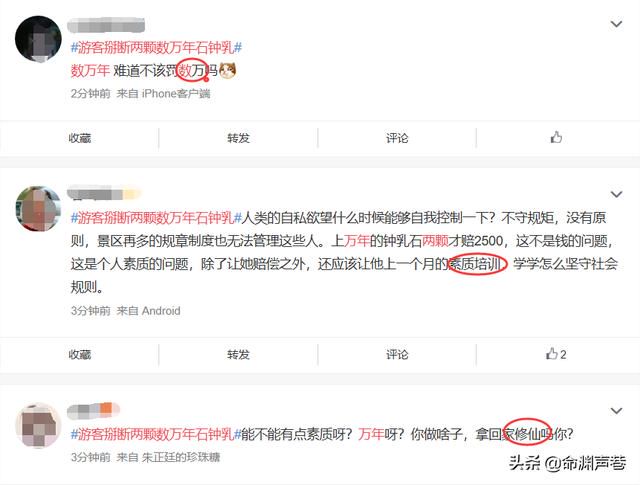Open third poster's avatar thumbnail
This screenshot has width=640, height=485.
[38, 425]
